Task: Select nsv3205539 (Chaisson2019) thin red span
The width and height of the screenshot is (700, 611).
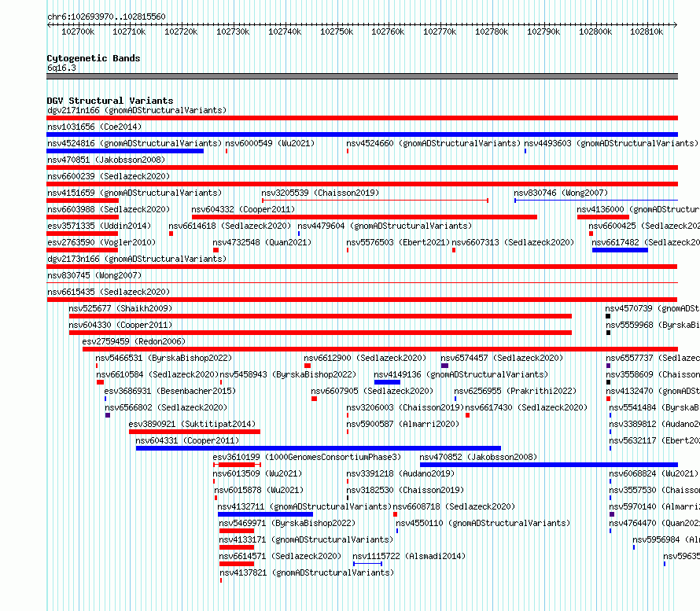Action: pos(375,201)
